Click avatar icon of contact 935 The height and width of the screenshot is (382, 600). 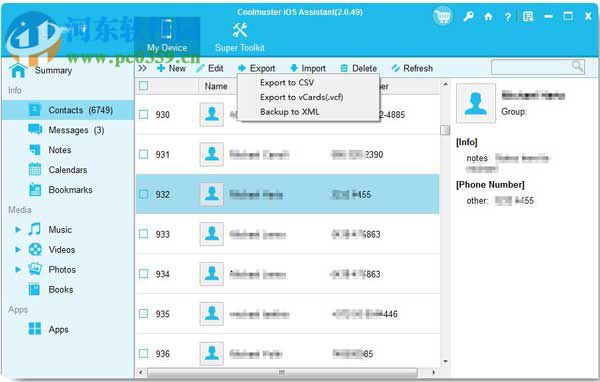tap(212, 313)
